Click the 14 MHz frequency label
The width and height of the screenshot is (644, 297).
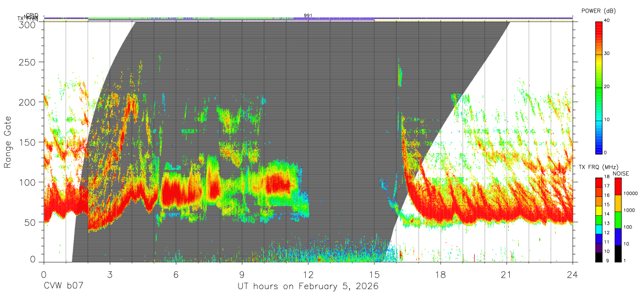tap(608, 214)
